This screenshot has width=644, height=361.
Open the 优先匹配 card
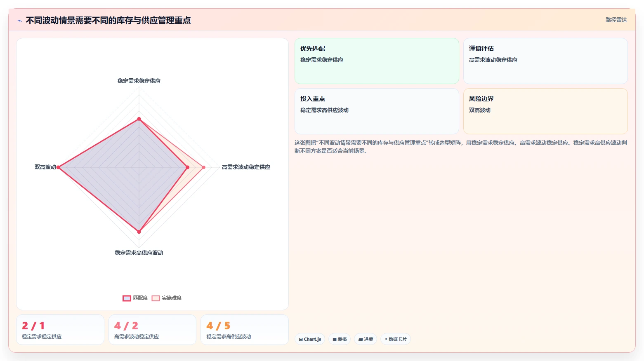(x=377, y=61)
